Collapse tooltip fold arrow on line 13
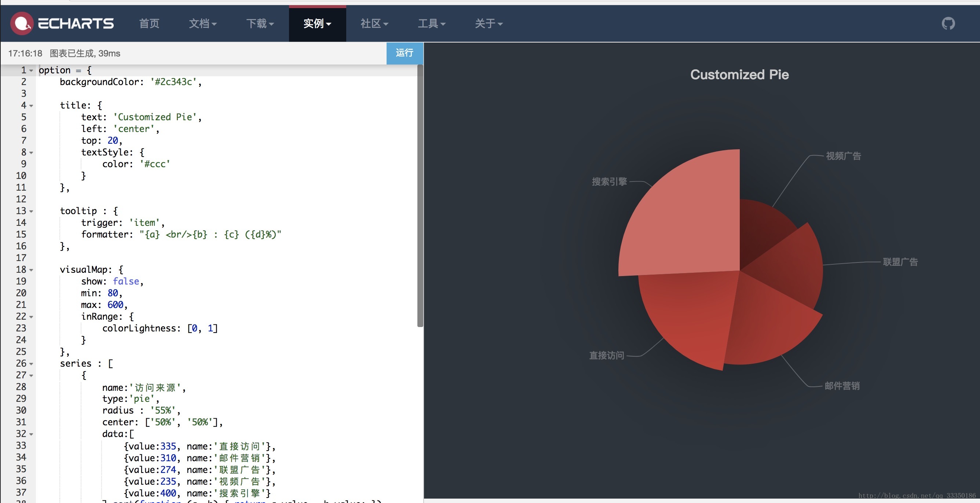 (x=31, y=212)
